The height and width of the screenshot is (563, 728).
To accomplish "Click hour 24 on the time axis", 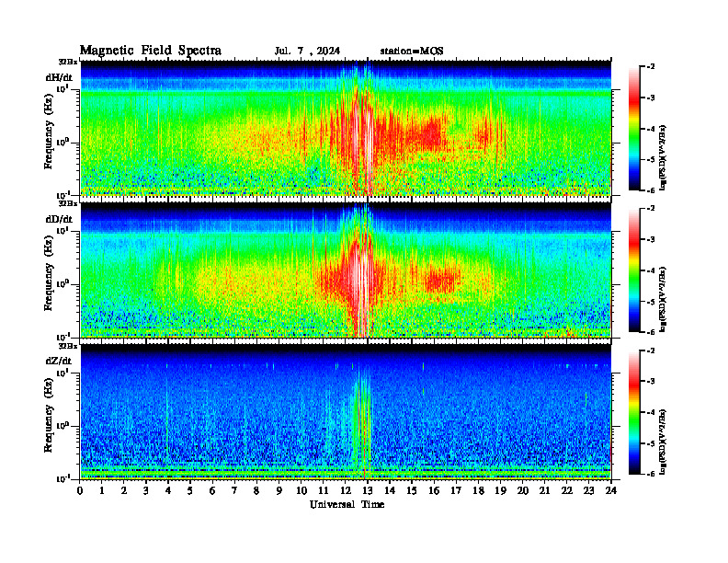I will click(611, 490).
